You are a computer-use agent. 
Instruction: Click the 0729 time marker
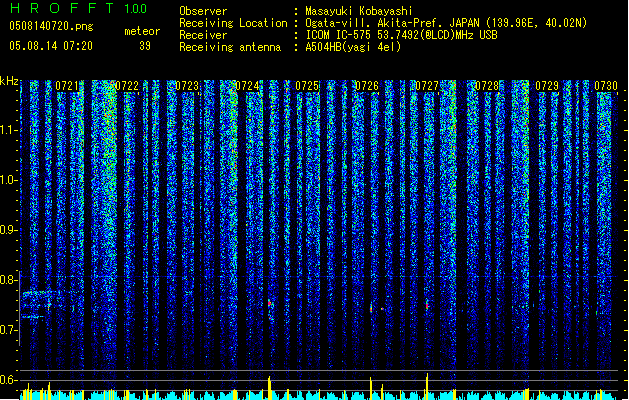pos(547,86)
